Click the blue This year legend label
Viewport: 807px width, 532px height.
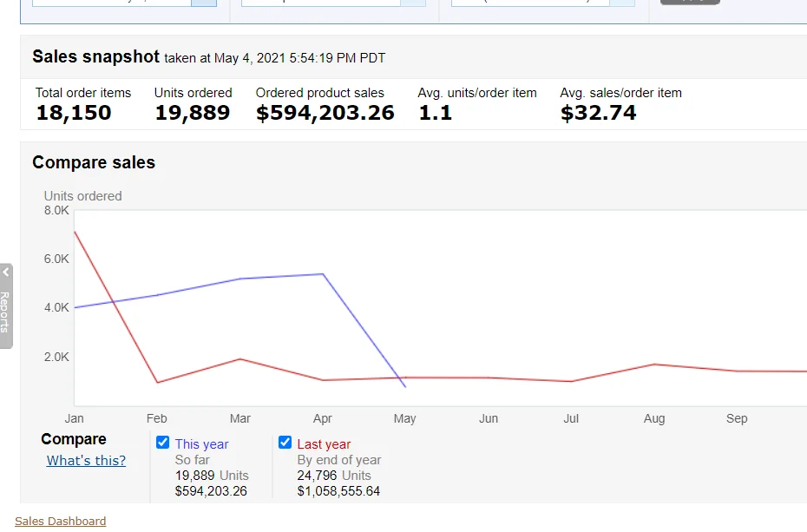pos(201,444)
